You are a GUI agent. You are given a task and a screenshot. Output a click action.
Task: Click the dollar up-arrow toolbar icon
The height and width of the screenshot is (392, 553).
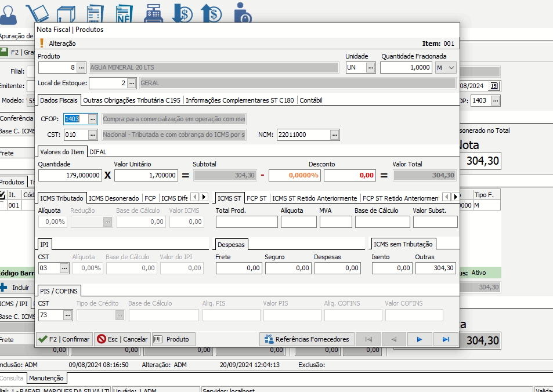[211, 12]
